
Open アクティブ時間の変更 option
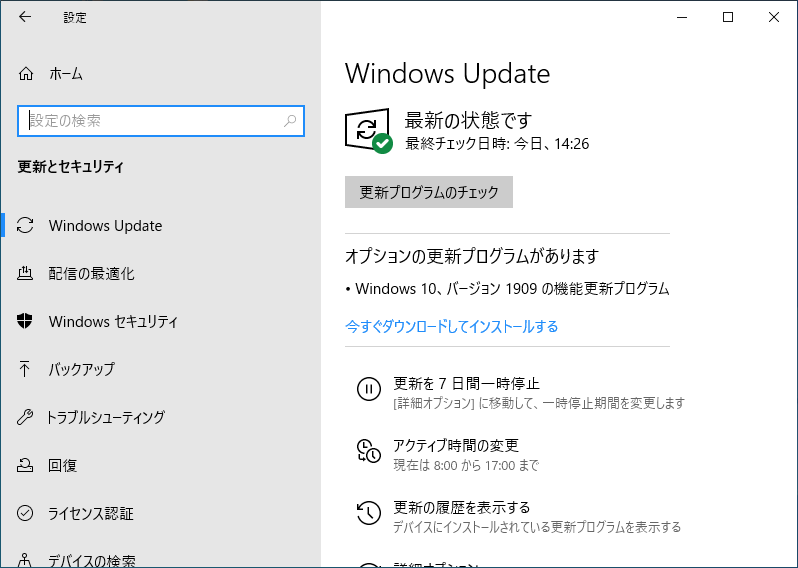[x=456, y=446]
